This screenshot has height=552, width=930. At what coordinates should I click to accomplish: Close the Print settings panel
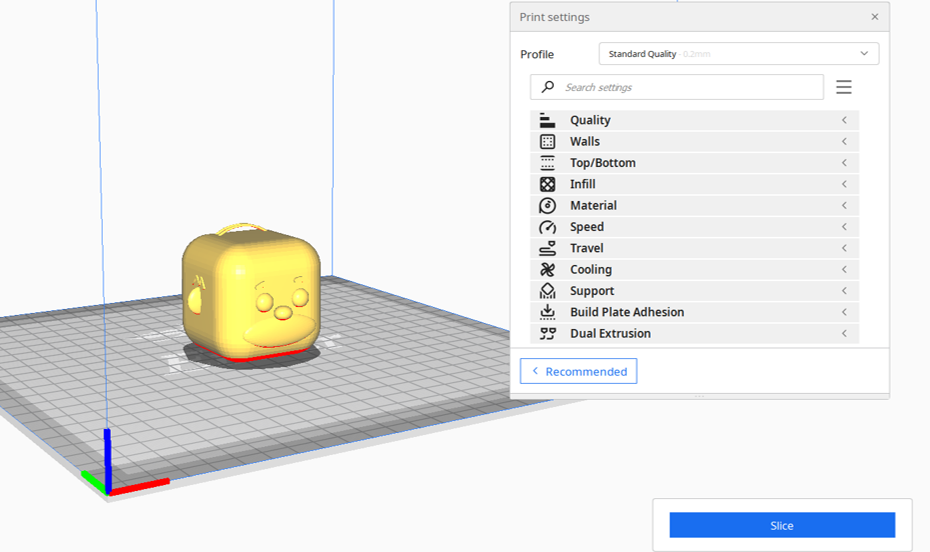(875, 17)
